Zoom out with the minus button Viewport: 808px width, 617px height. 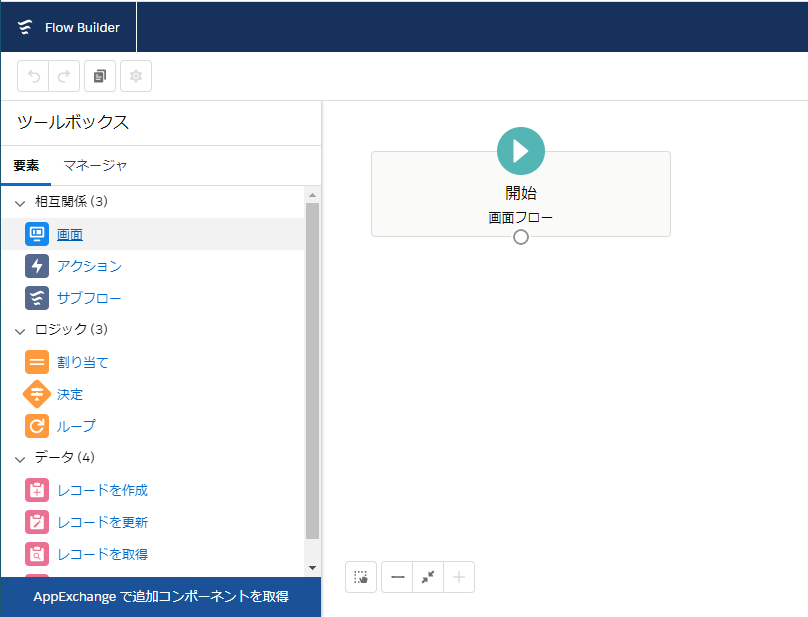pyautogui.click(x=397, y=577)
